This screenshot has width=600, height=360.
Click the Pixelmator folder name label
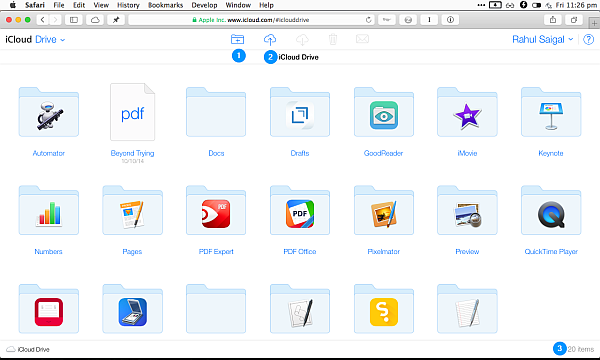tap(383, 251)
